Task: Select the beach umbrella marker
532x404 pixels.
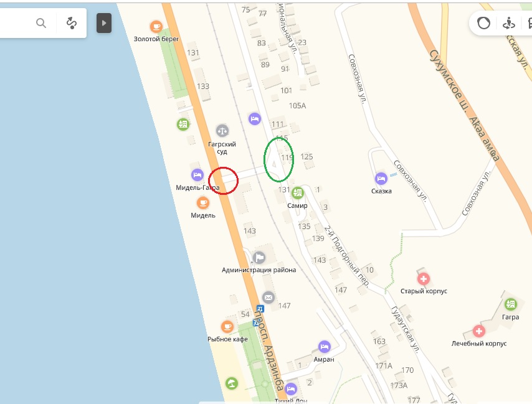Action: click(232, 383)
